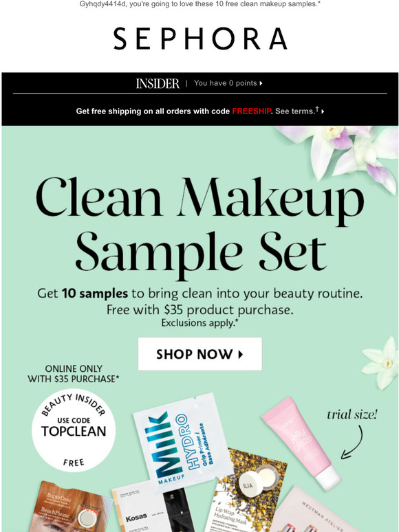This screenshot has height=532, width=399.
Task: Click arrow beside 'You have 0 points'
Action: click(x=261, y=83)
